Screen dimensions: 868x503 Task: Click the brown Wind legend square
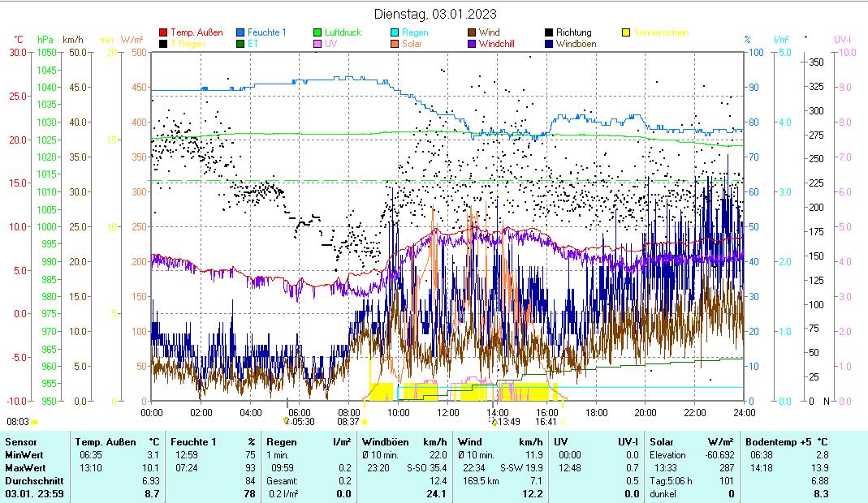pyautogui.click(x=472, y=33)
